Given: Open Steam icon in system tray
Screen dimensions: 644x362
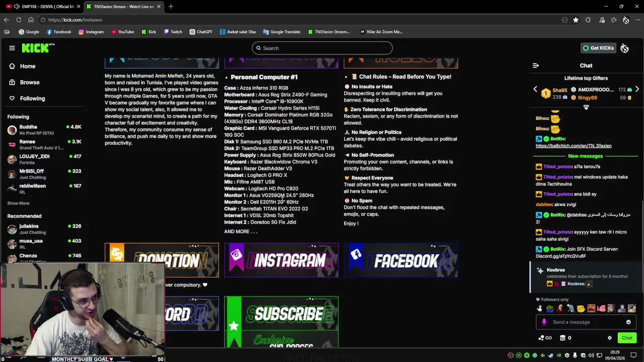Looking at the screenshot, I should pyautogui.click(x=551, y=355).
